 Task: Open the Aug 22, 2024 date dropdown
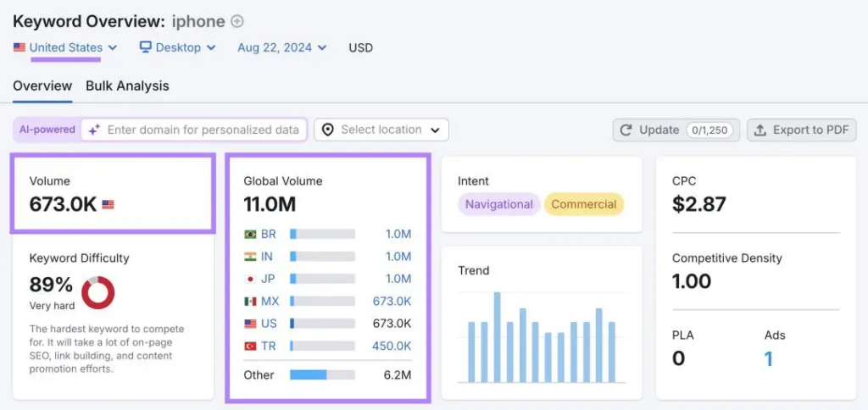click(x=281, y=47)
